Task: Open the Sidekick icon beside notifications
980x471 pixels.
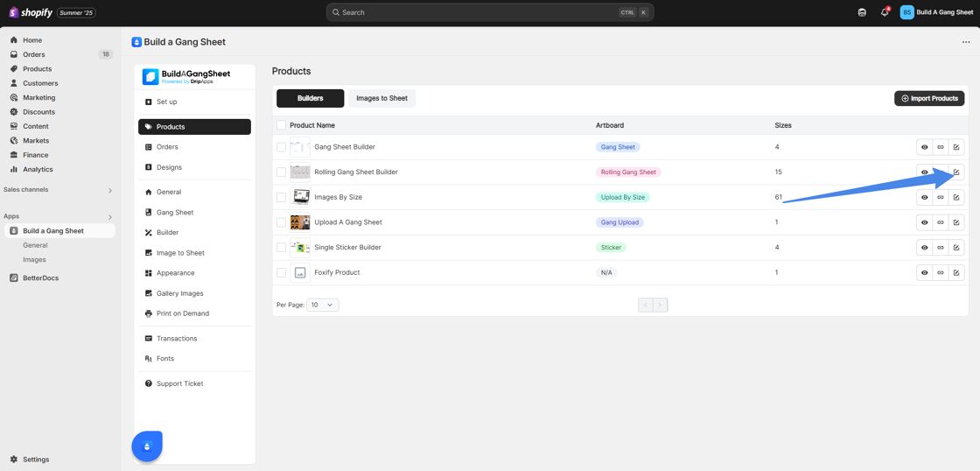Action: [x=862, y=12]
